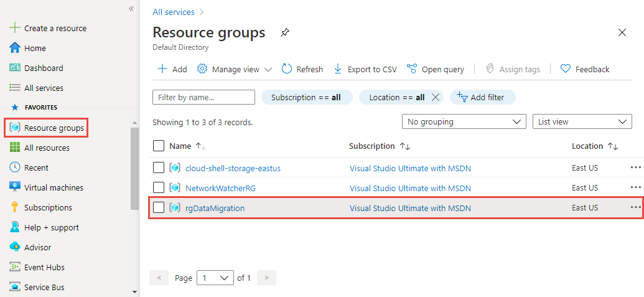Image resolution: width=644 pixels, height=297 pixels.
Task: Open query using the toolbar icon
Action: [412, 69]
